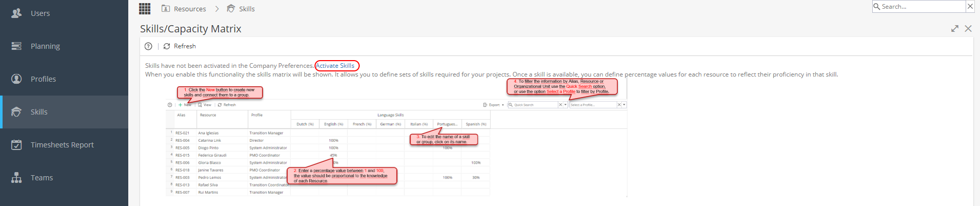The width and height of the screenshot is (980, 206).
Task: Open Timesheets Report from sidebar
Action: pos(64,145)
